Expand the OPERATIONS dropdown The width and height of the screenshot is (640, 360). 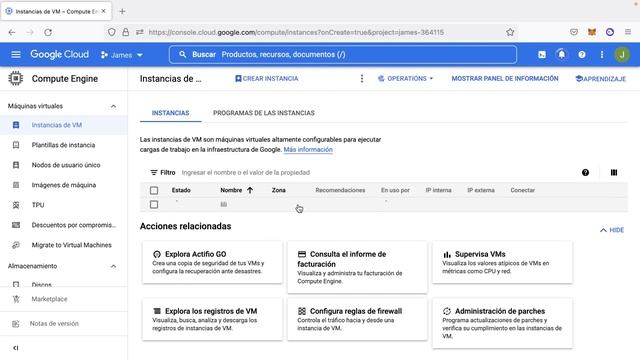tap(405, 78)
